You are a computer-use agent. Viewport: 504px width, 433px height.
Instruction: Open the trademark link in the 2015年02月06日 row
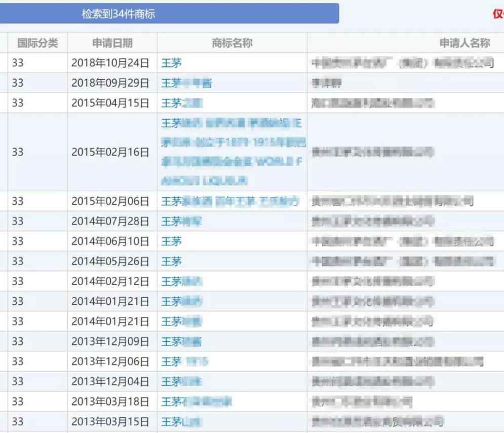point(230,201)
